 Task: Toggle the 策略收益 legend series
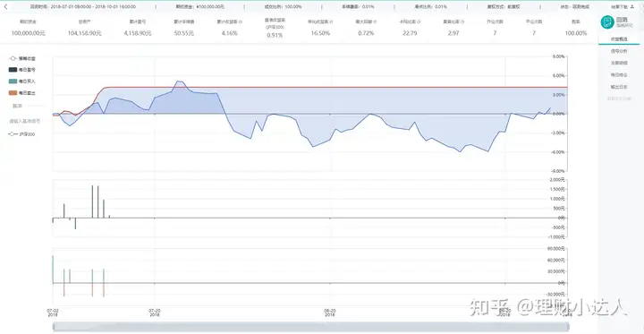21,58
